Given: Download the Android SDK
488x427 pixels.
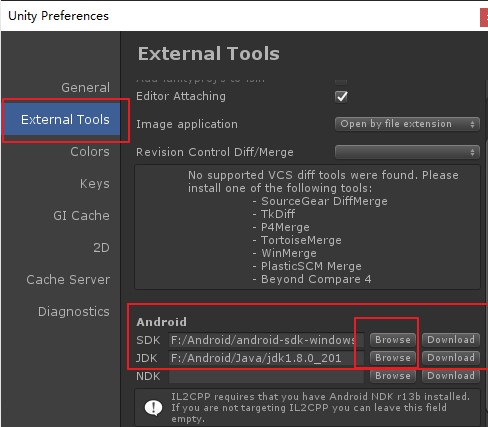Looking at the screenshot, I should click(451, 340).
